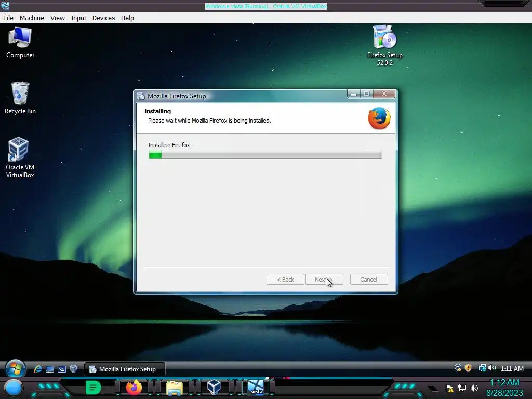This screenshot has height=399, width=532.
Task: Click Show Desktop icon in Quick Launch
Action: (x=49, y=369)
